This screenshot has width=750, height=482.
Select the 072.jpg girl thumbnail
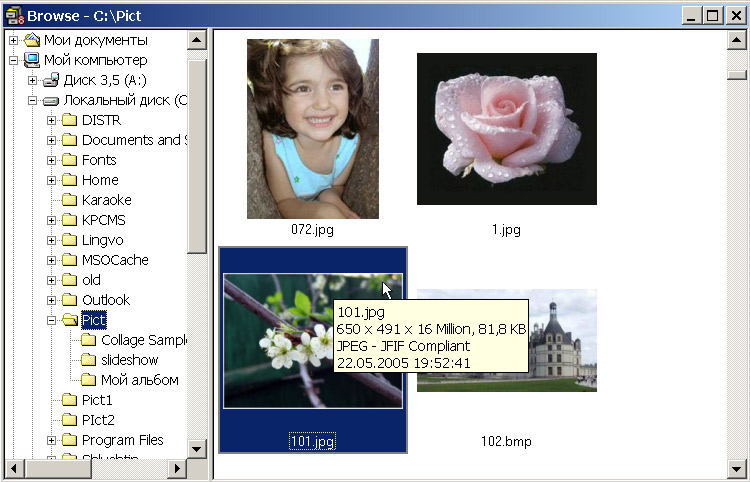(312, 128)
